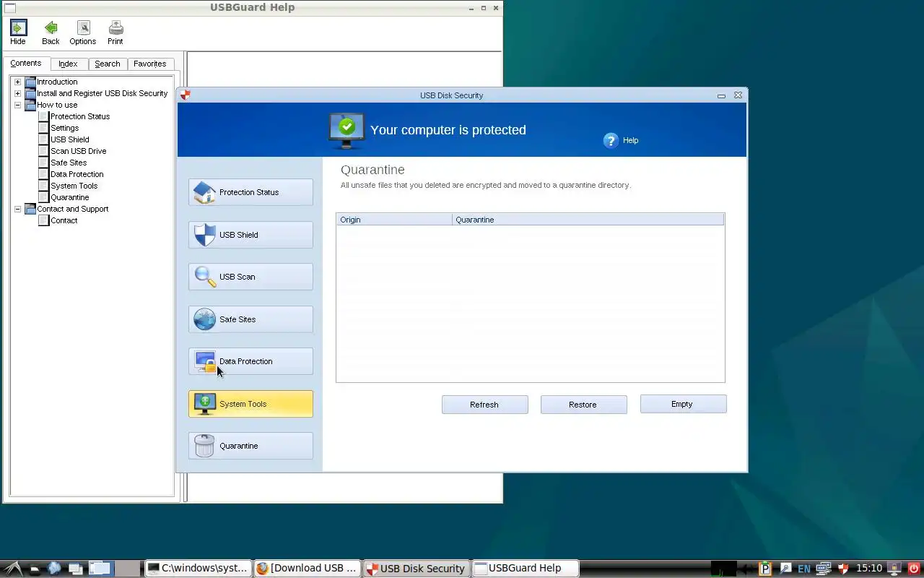This screenshot has height=578, width=924.
Task: Open Contact topic in Help tree
Action: pos(64,220)
